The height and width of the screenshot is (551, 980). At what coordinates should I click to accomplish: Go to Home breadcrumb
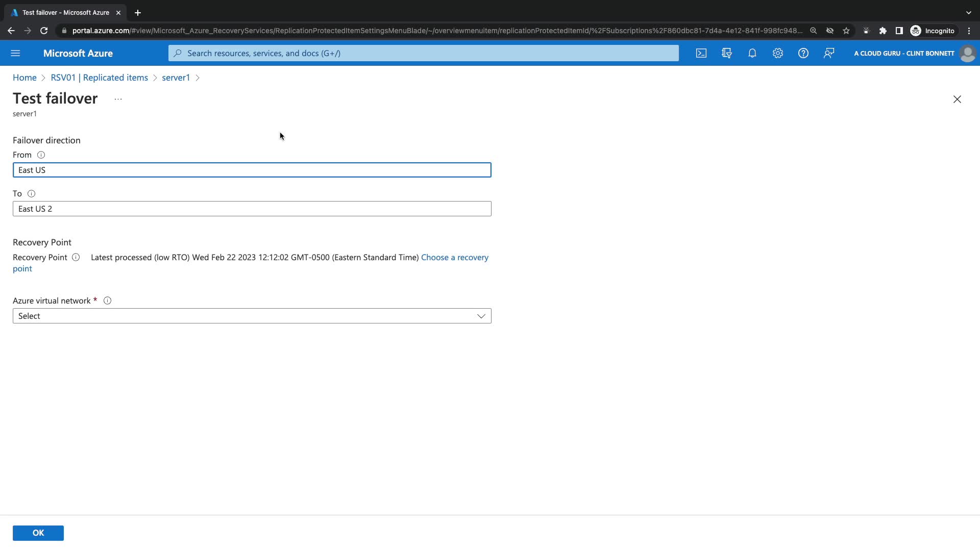click(24, 78)
